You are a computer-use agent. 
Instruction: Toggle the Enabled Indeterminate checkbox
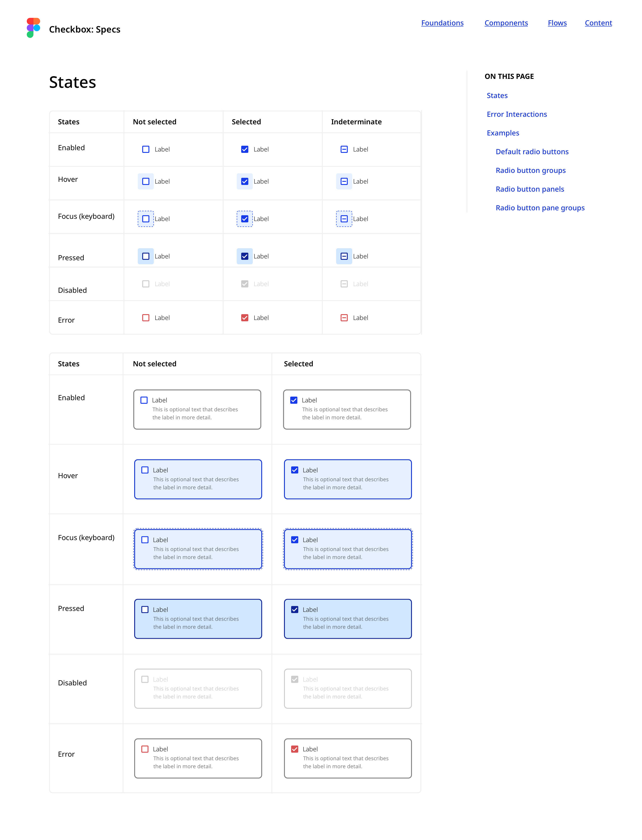coord(344,149)
